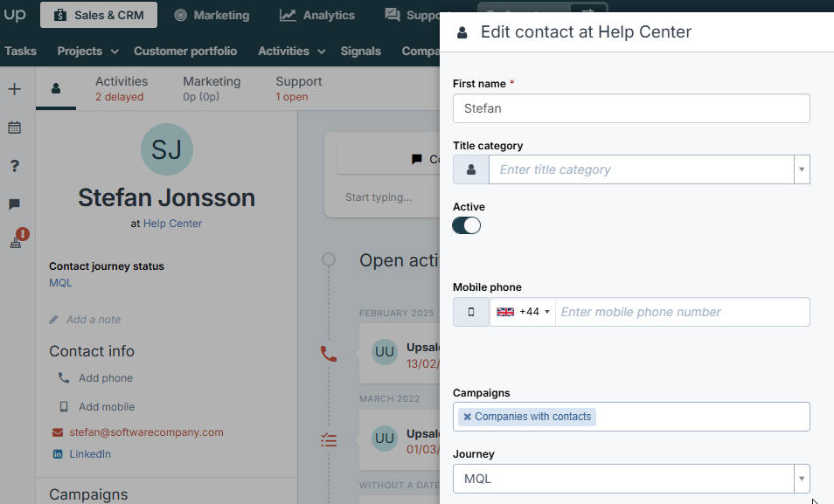Open the +44 country code dropdown
Image resolution: width=834 pixels, height=504 pixels.
tap(522, 312)
